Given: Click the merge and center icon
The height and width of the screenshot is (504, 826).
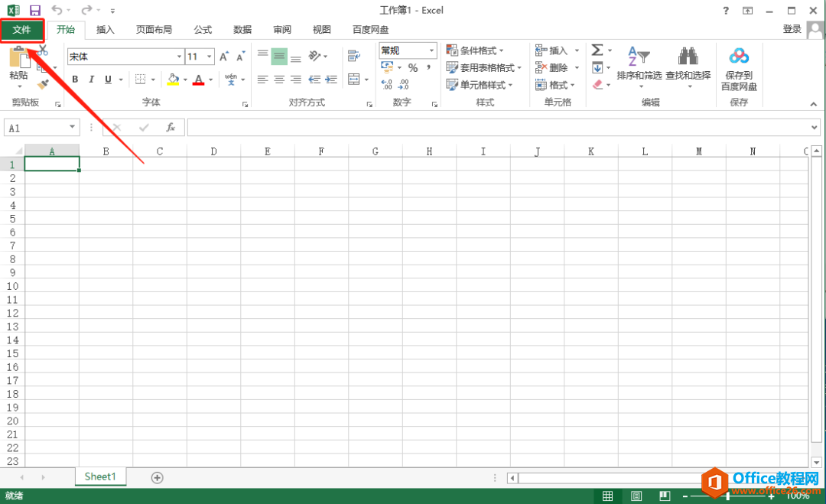Looking at the screenshot, I should pos(354,80).
